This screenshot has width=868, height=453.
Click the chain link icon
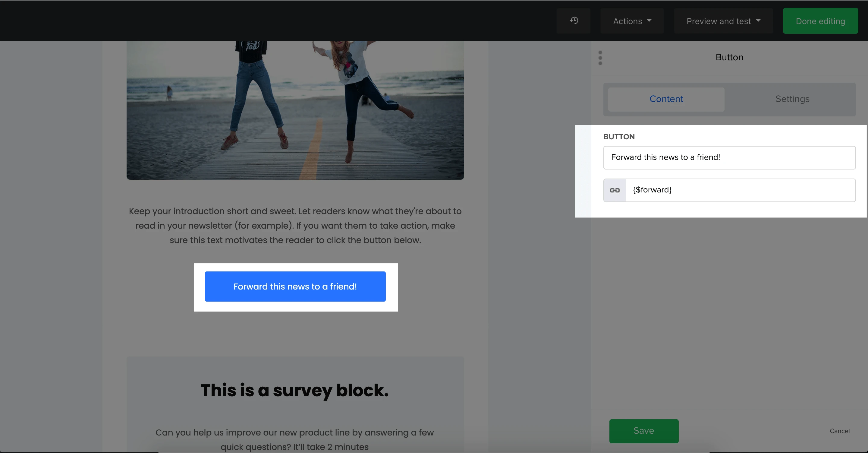[x=615, y=190]
